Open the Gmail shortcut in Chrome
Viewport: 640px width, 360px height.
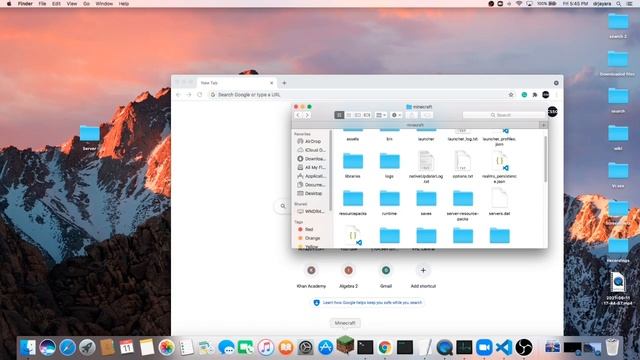click(x=386, y=276)
